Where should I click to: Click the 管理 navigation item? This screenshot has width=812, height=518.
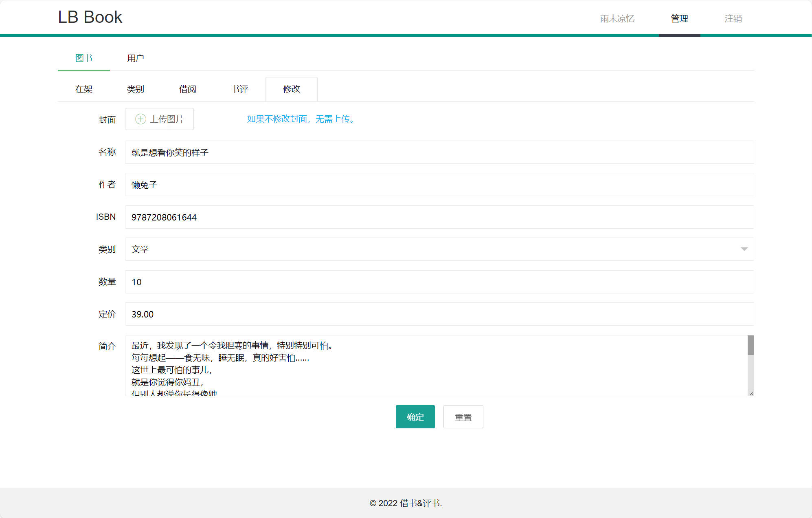click(679, 19)
